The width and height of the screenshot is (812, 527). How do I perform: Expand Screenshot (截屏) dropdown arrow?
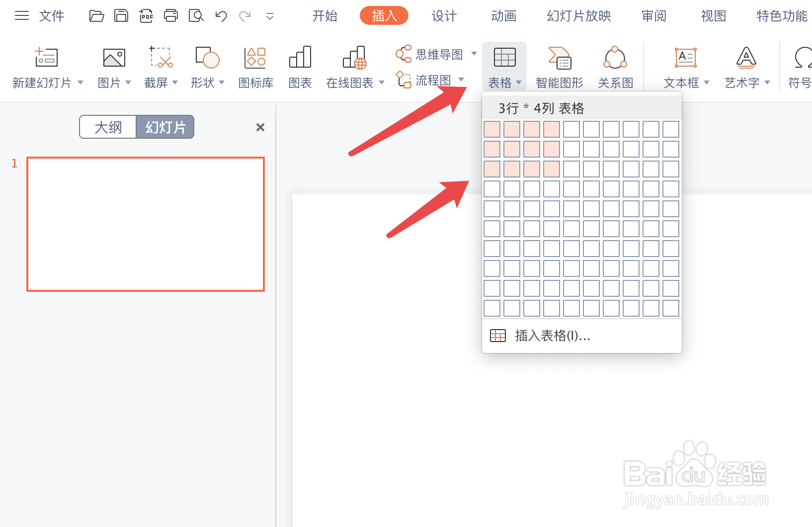(x=175, y=83)
